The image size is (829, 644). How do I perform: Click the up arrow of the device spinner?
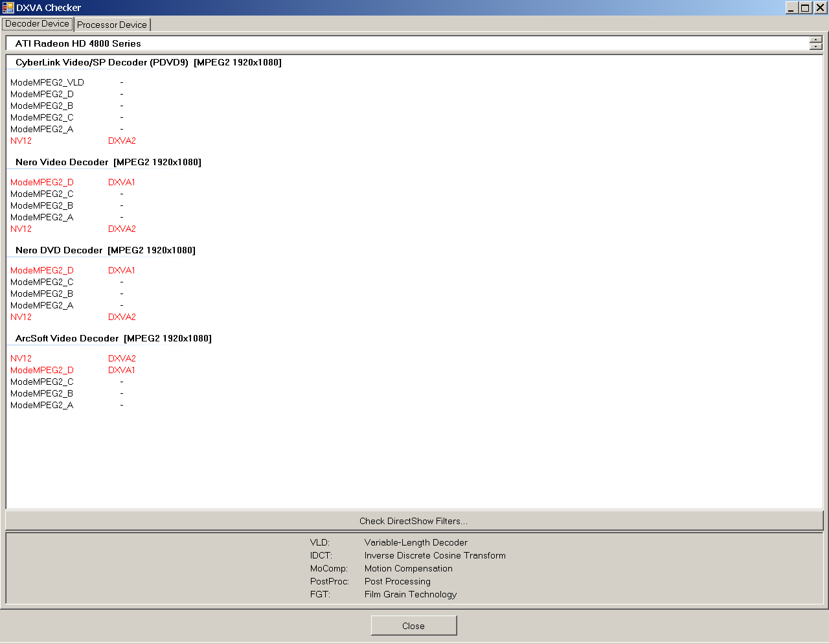tap(816, 40)
